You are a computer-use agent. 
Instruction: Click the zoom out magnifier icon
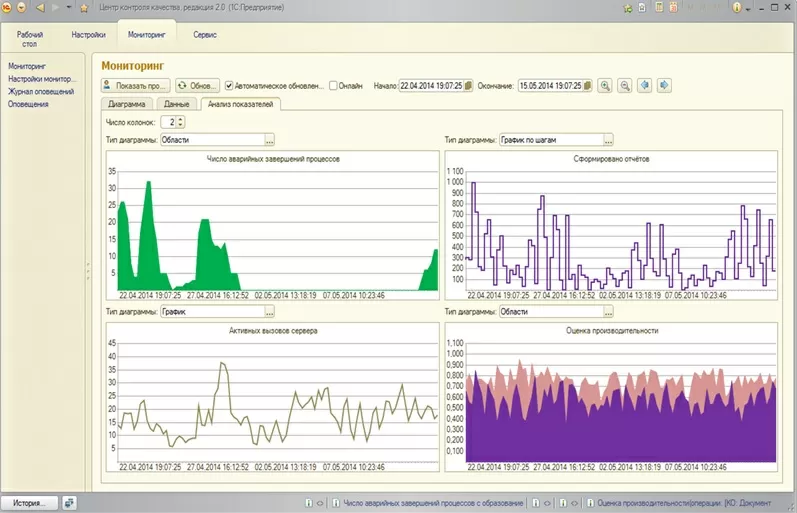point(625,86)
